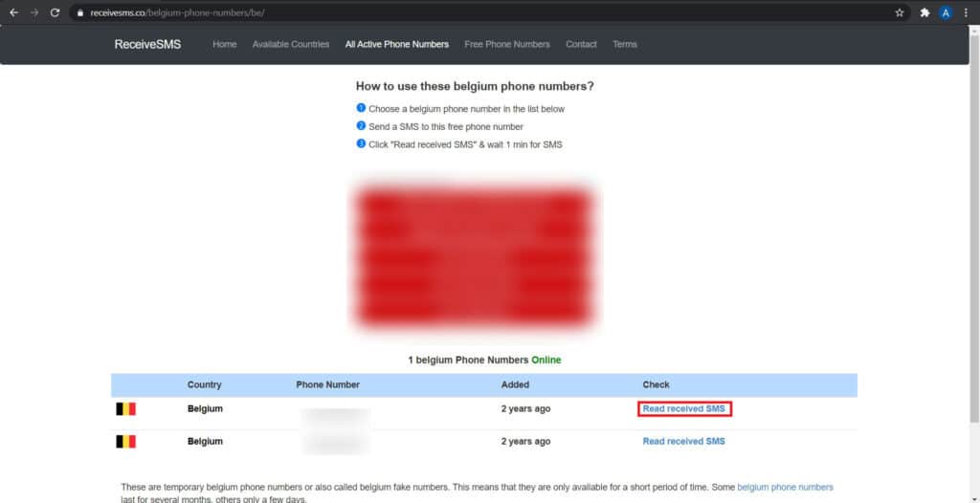Click the Phone Number column header

(x=327, y=385)
